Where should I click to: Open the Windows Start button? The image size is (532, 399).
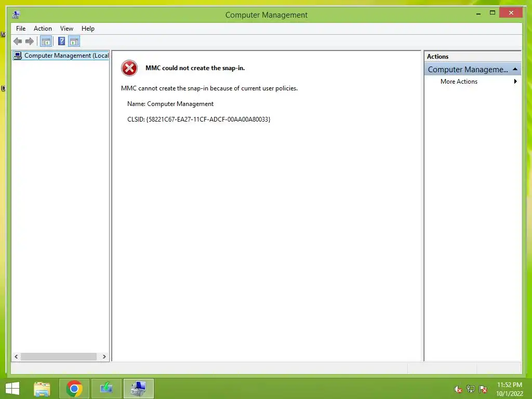point(12,389)
